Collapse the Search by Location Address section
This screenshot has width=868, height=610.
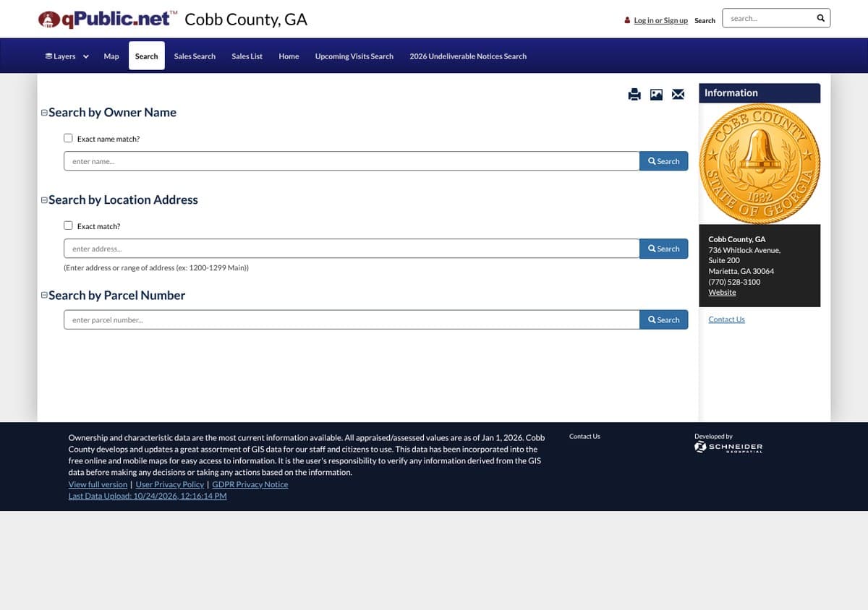tap(44, 200)
